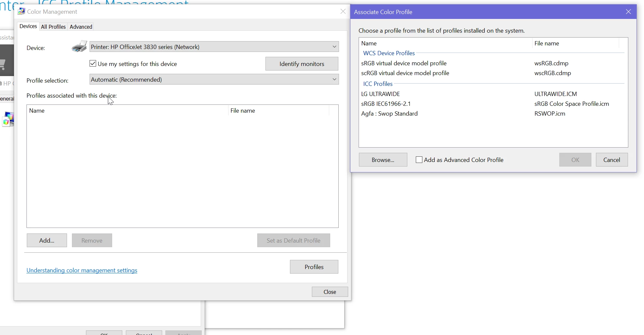The image size is (644, 335).
Task: Switch to the All Profiles tab
Action: click(x=53, y=27)
